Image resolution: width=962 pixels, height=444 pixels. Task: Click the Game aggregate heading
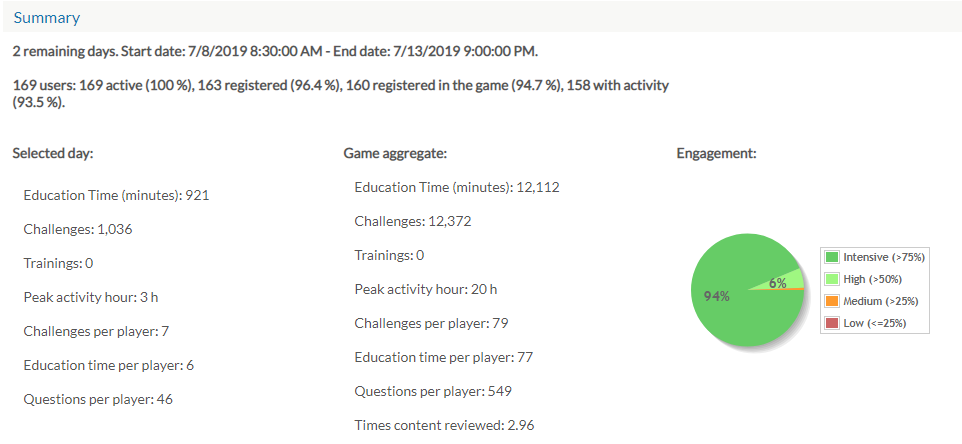point(395,154)
